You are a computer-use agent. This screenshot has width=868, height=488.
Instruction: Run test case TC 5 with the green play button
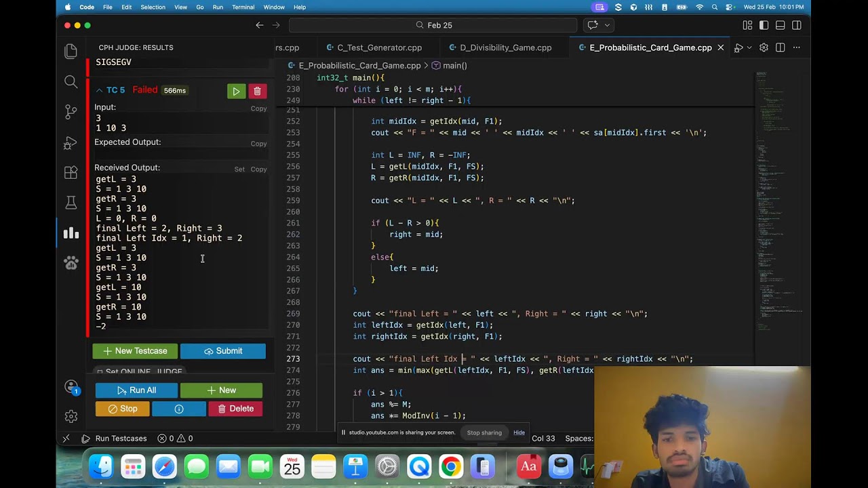(x=236, y=91)
